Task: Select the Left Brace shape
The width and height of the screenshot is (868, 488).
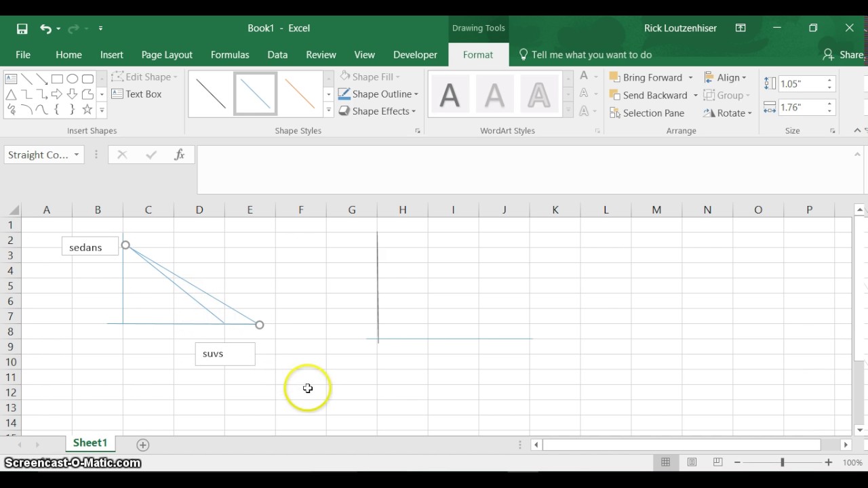Action: coord(57,109)
